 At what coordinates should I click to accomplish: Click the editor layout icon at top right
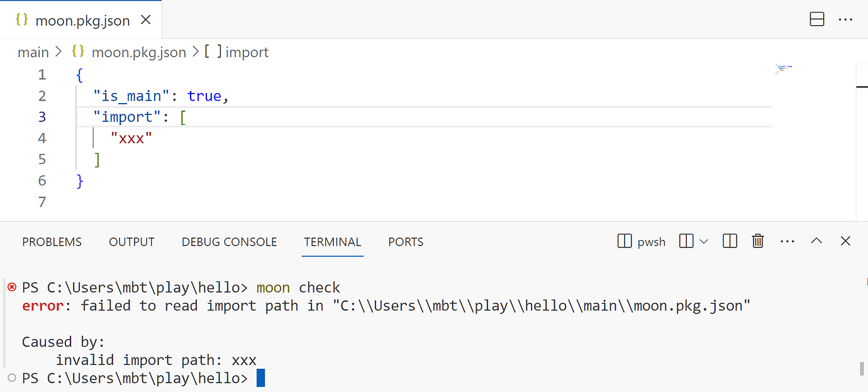[817, 20]
